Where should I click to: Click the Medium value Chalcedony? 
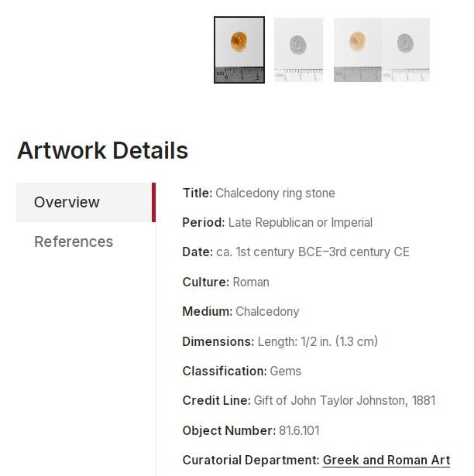click(267, 311)
